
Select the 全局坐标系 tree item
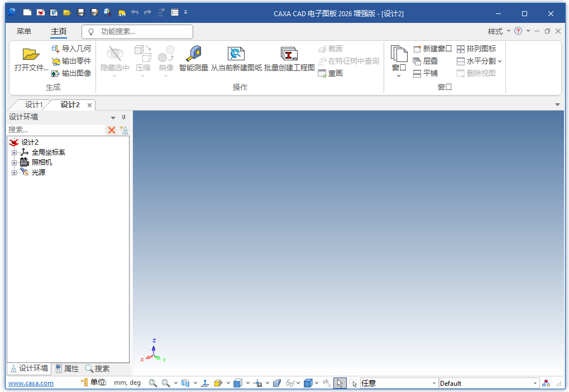(x=48, y=152)
